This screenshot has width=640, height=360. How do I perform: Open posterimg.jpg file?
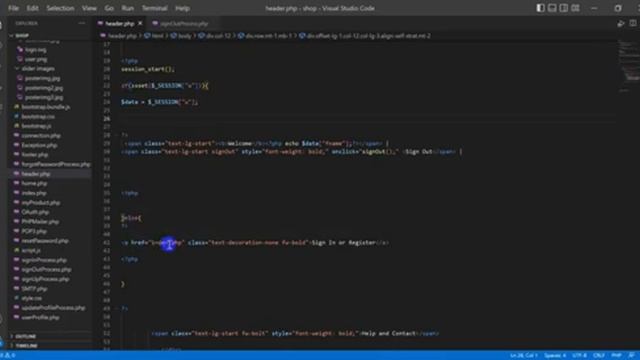pyautogui.click(x=42, y=78)
